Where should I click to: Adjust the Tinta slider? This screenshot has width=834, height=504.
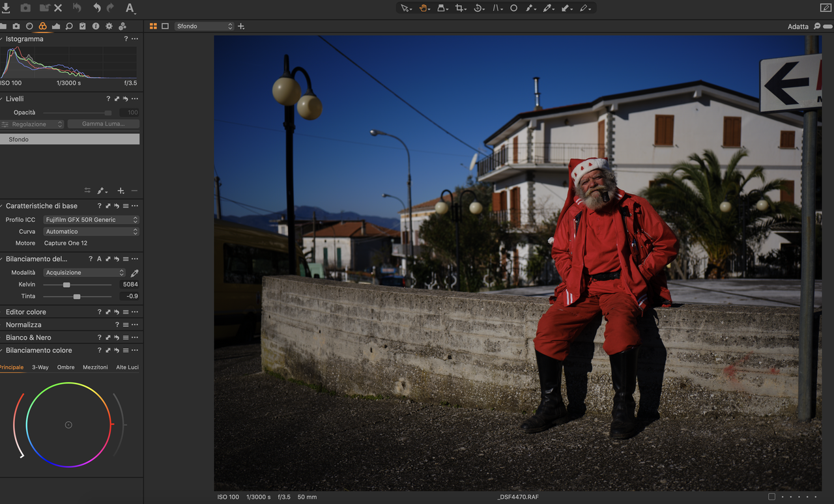coord(77,296)
